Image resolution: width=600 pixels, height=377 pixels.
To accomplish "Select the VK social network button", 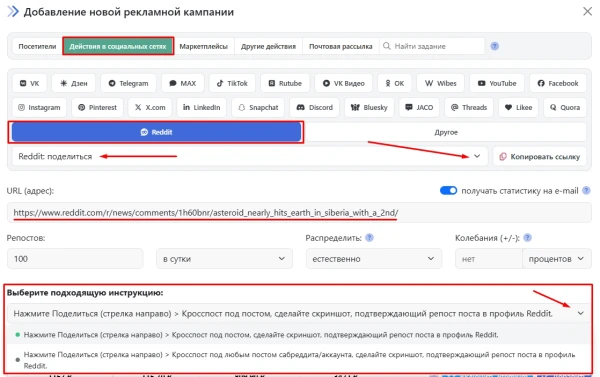I will (x=29, y=83).
